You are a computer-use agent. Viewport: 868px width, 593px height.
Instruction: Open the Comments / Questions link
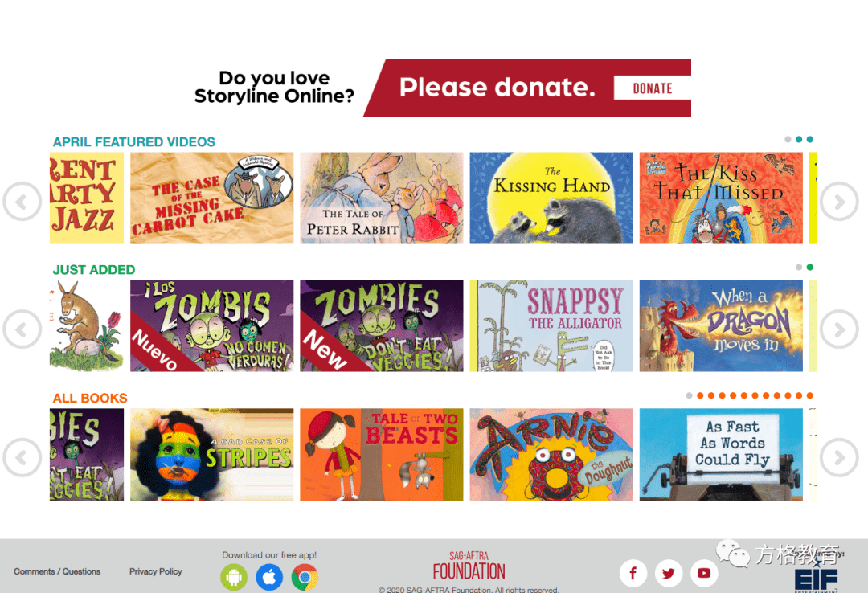(57, 571)
